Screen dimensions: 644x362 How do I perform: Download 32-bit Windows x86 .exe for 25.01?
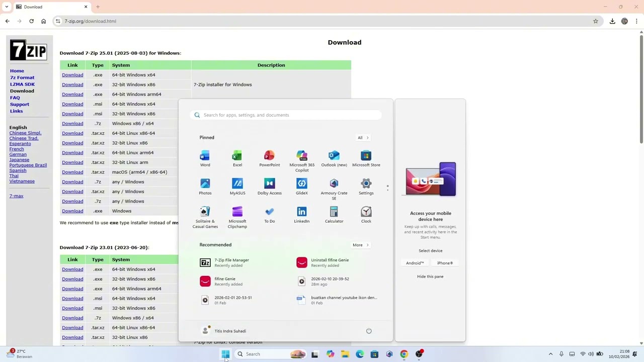click(72, 84)
